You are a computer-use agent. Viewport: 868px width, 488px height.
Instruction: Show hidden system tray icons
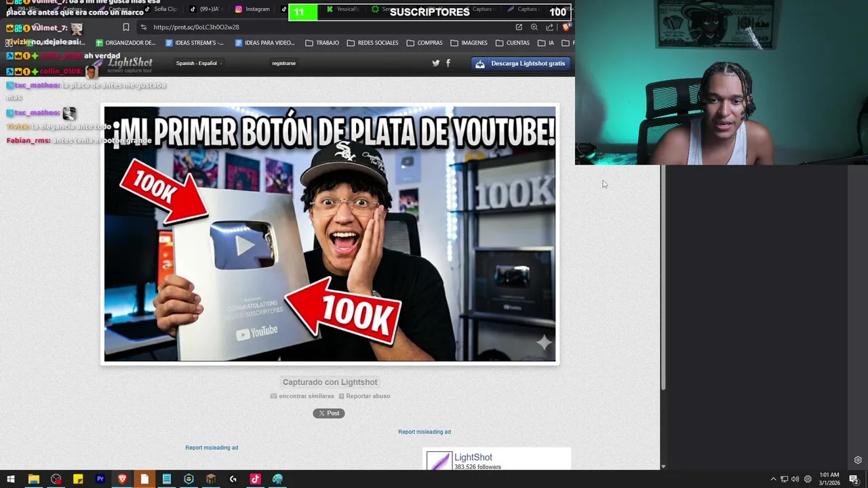click(x=773, y=479)
